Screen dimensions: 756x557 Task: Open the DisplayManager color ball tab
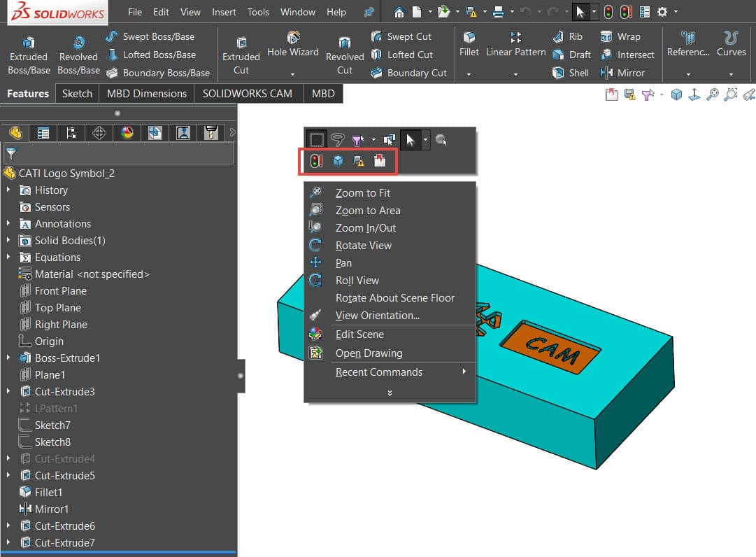[x=127, y=133]
